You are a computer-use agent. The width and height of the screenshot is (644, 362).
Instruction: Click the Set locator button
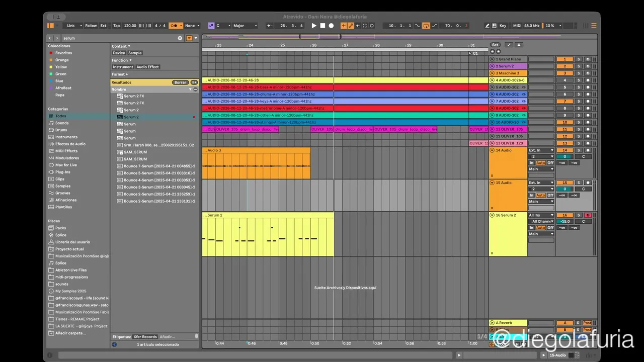coord(495,45)
